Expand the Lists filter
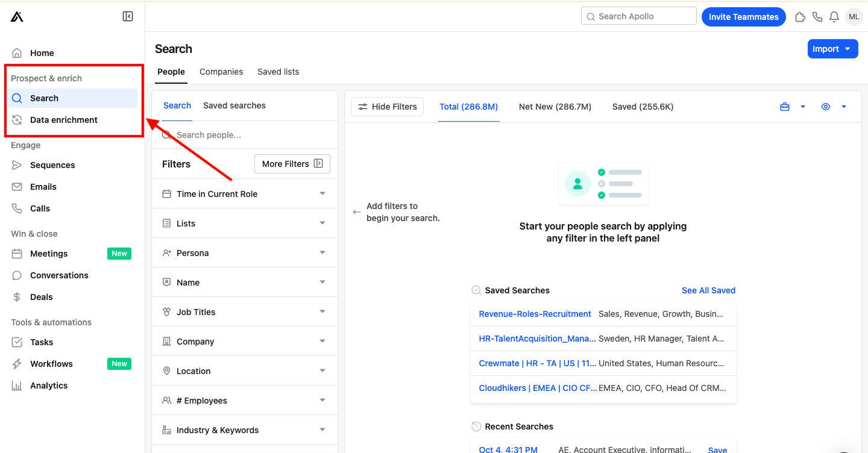Screen dimensions: 868x453 pos(245,223)
